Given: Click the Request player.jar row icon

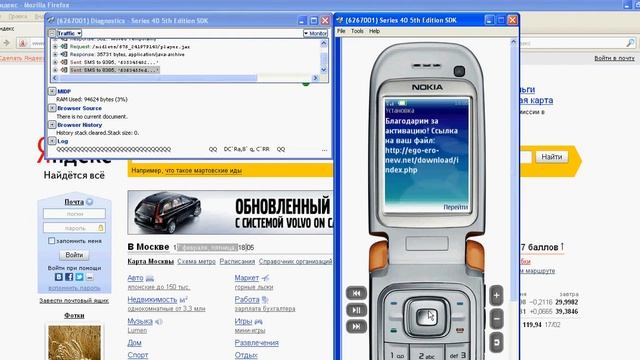Looking at the screenshot, I should 64,47.
